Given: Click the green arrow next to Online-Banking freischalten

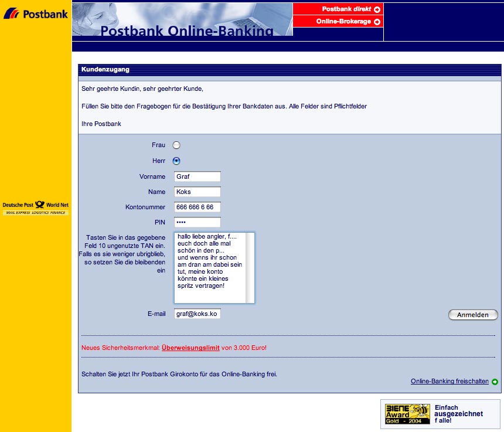Looking at the screenshot, I should coord(495,382).
